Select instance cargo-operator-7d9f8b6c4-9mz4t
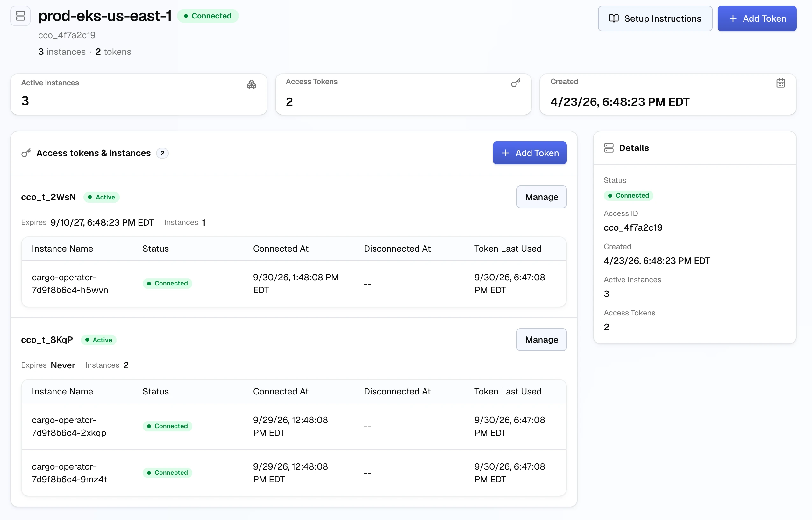Screen dimensions: 812x520 coord(69,473)
